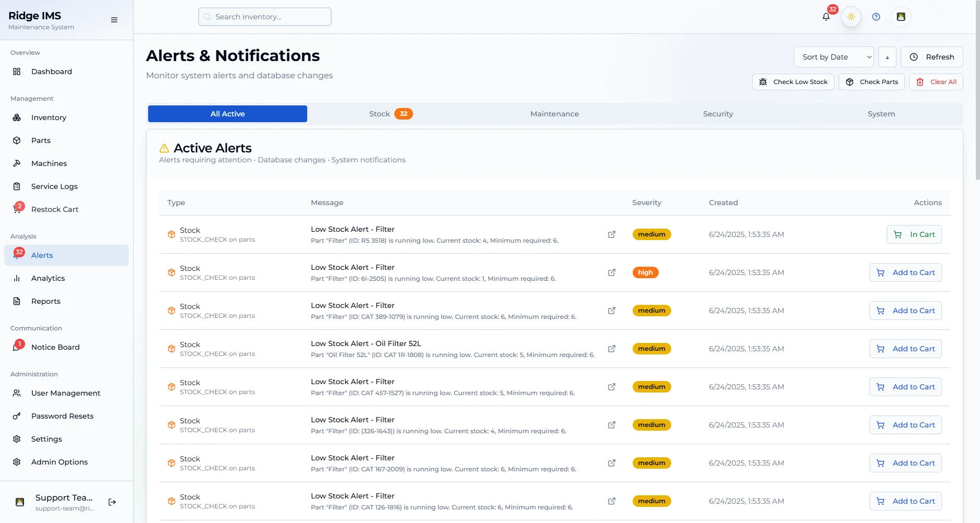
Task: Go to Notice Board in sidebar
Action: (x=55, y=347)
